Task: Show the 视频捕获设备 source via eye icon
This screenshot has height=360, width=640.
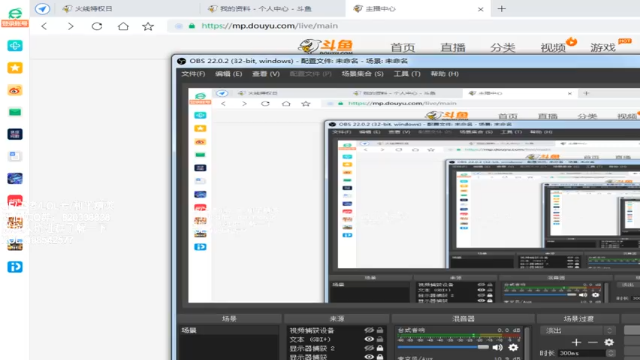Action: (369, 330)
